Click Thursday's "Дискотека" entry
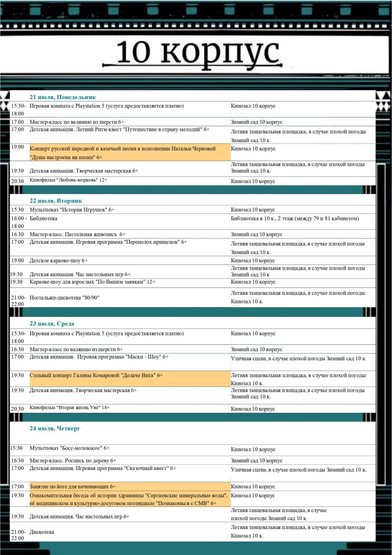 [x=42, y=532]
